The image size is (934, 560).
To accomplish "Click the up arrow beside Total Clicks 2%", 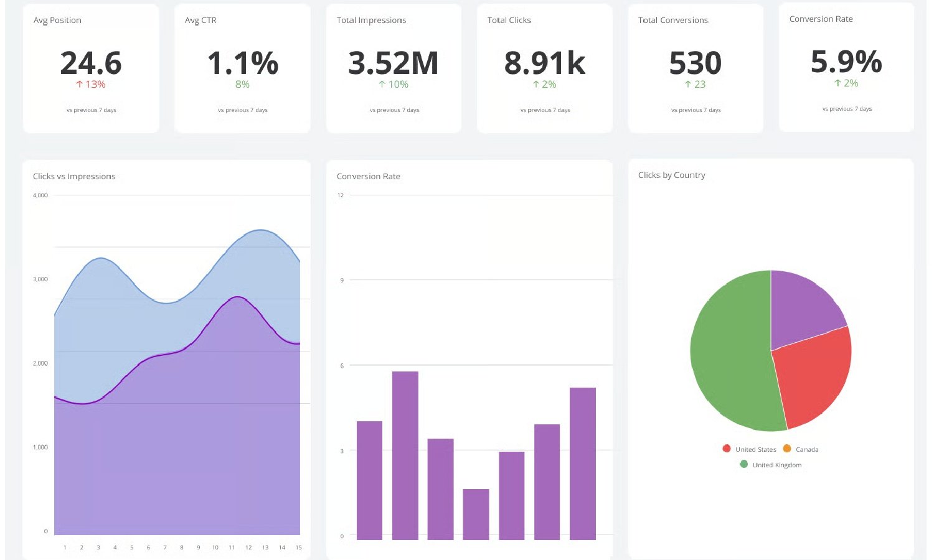I will 536,84.
